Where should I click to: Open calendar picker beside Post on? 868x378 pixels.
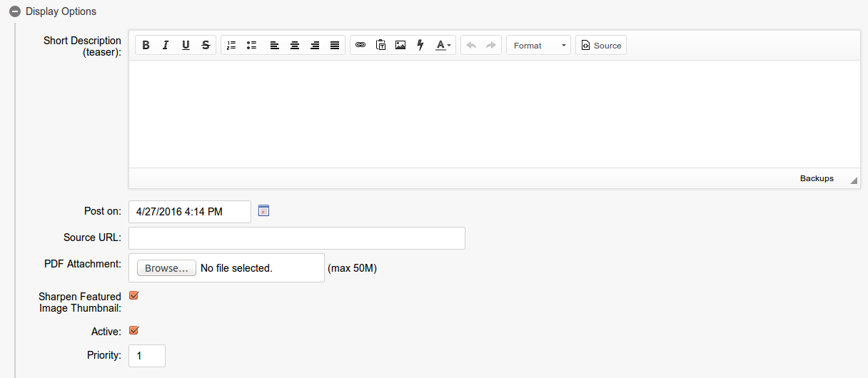pos(263,211)
